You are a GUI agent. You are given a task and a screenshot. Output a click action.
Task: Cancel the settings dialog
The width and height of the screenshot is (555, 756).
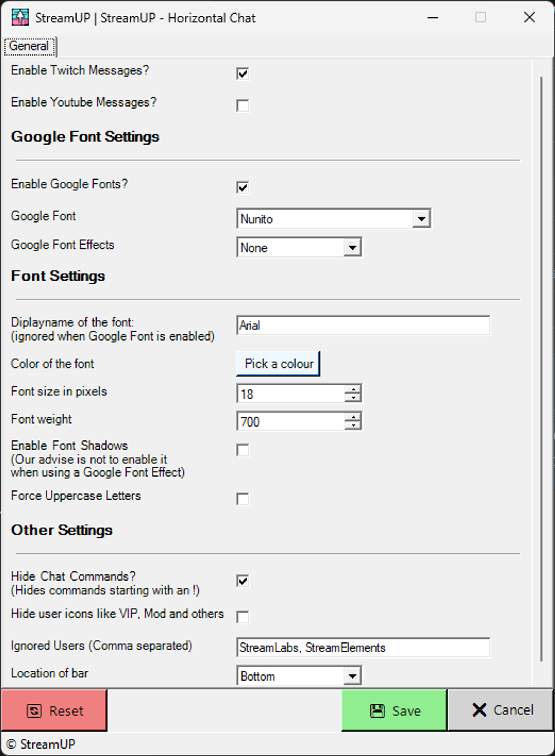501,711
